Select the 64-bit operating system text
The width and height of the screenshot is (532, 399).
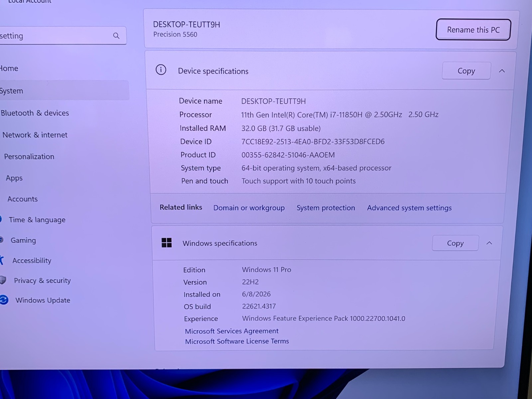pyautogui.click(x=281, y=168)
